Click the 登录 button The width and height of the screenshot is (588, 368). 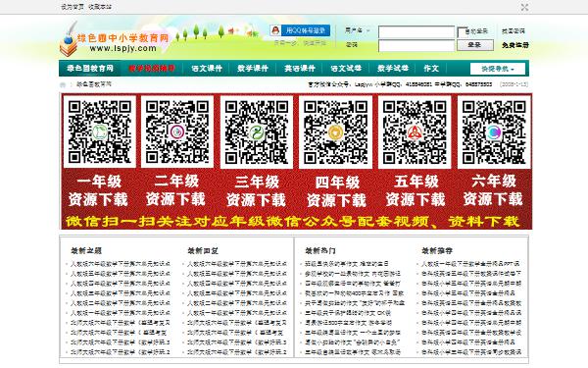coord(474,45)
